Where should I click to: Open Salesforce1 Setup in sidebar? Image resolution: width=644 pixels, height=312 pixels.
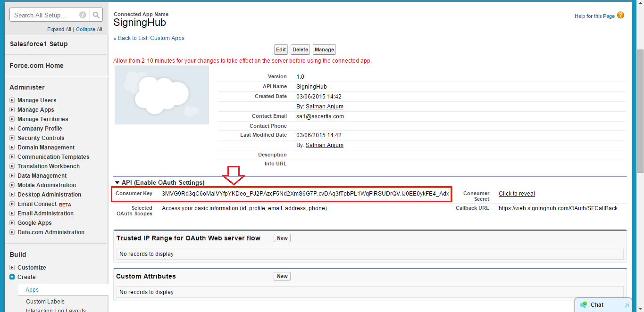pos(39,44)
